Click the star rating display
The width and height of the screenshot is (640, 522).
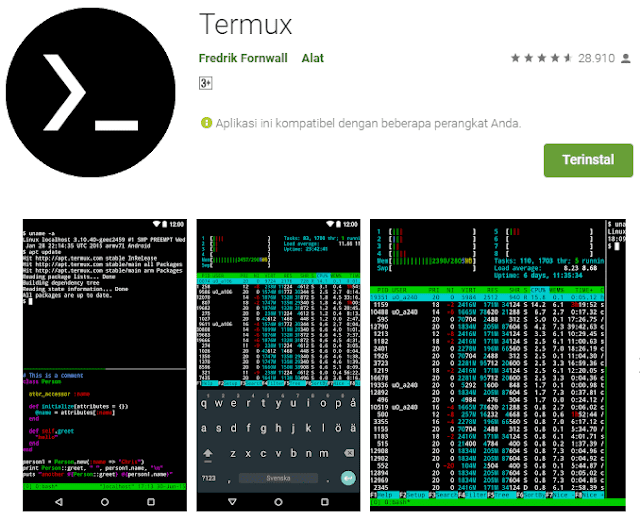click(x=541, y=58)
